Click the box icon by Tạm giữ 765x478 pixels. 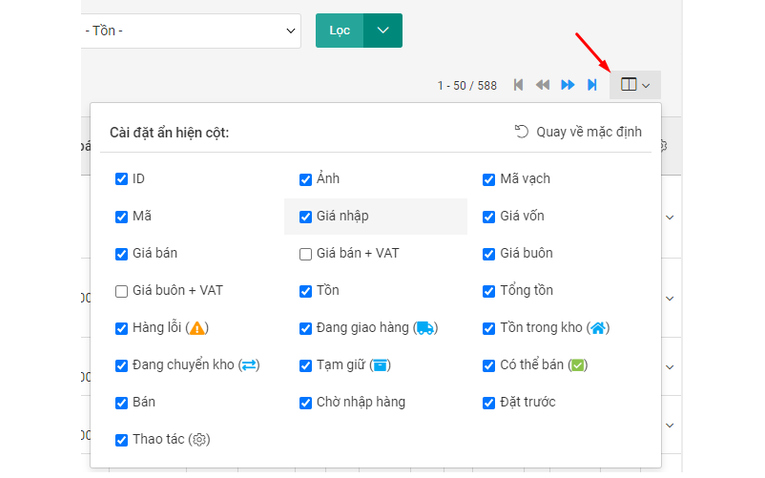(380, 365)
